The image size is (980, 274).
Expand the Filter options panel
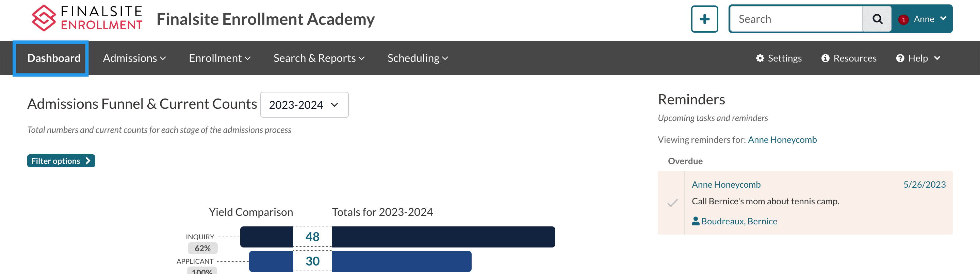pyautogui.click(x=61, y=161)
